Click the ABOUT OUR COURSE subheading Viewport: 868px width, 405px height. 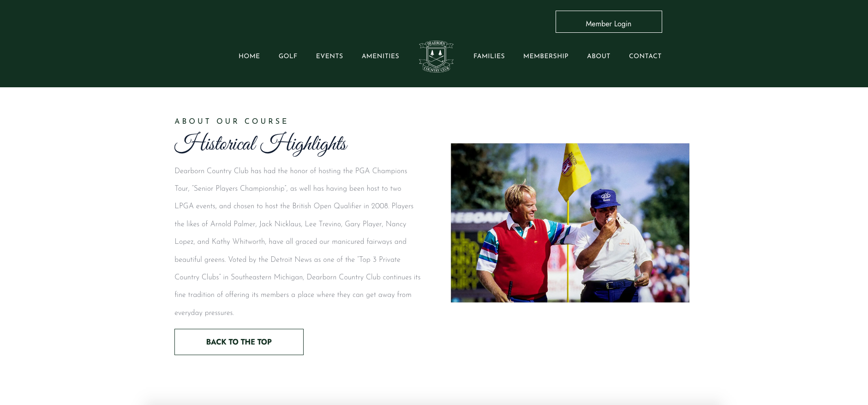point(231,121)
